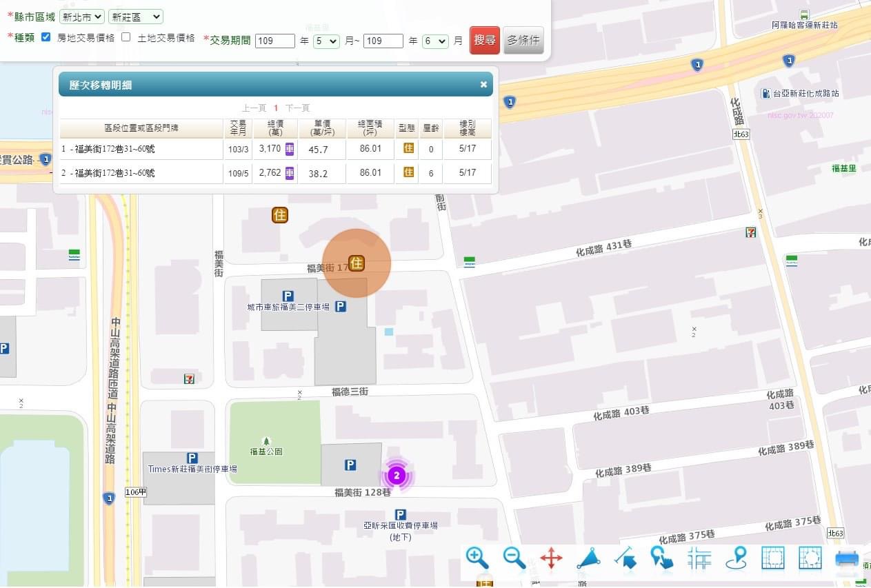Click the total price 2,762 cell
871x588 pixels.
(x=270, y=173)
